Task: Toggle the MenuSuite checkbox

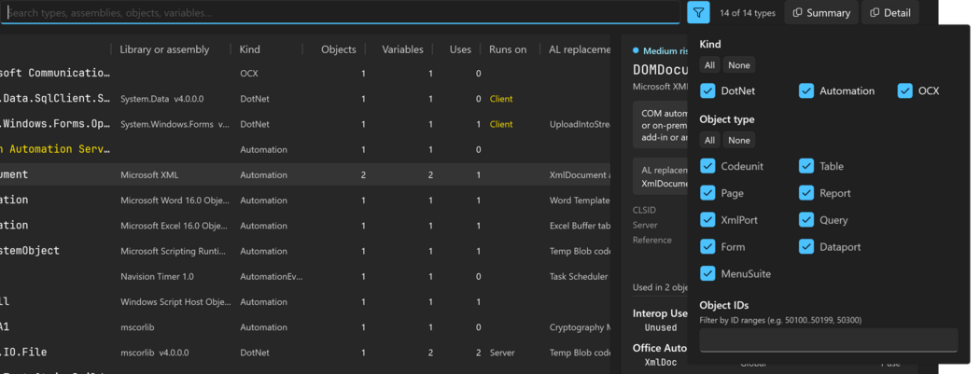Action: point(707,273)
